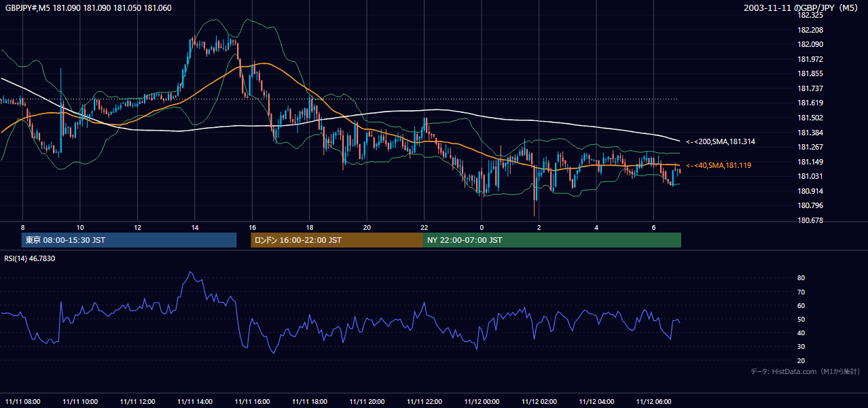Click RSI axis level 70

[x=801, y=292]
